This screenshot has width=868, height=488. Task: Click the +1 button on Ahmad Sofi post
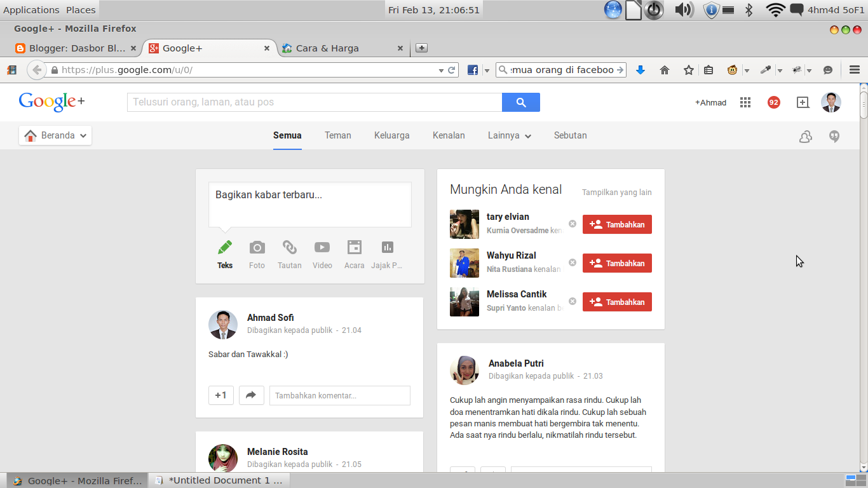click(x=221, y=395)
